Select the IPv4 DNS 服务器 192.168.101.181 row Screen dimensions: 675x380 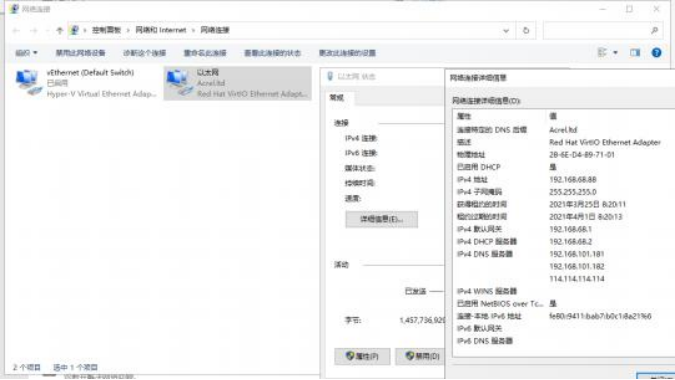[x=564, y=254]
